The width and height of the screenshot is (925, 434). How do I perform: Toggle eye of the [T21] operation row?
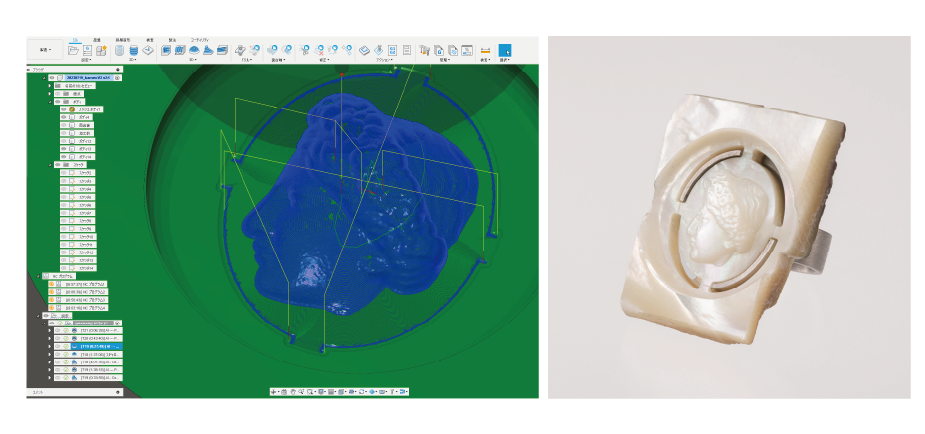[x=58, y=330]
